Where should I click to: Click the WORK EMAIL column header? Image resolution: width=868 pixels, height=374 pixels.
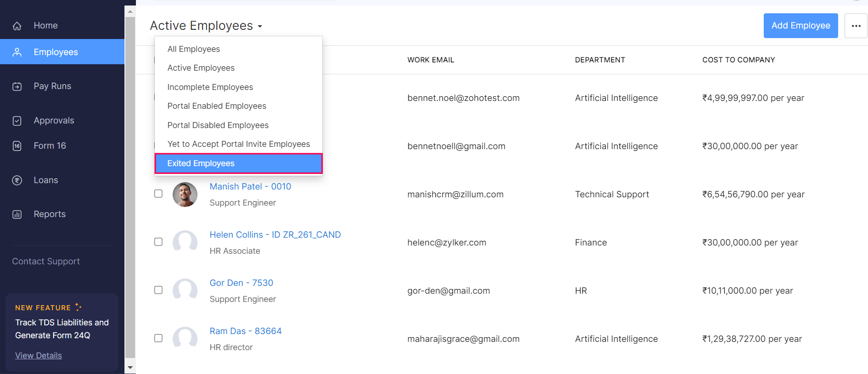431,60
